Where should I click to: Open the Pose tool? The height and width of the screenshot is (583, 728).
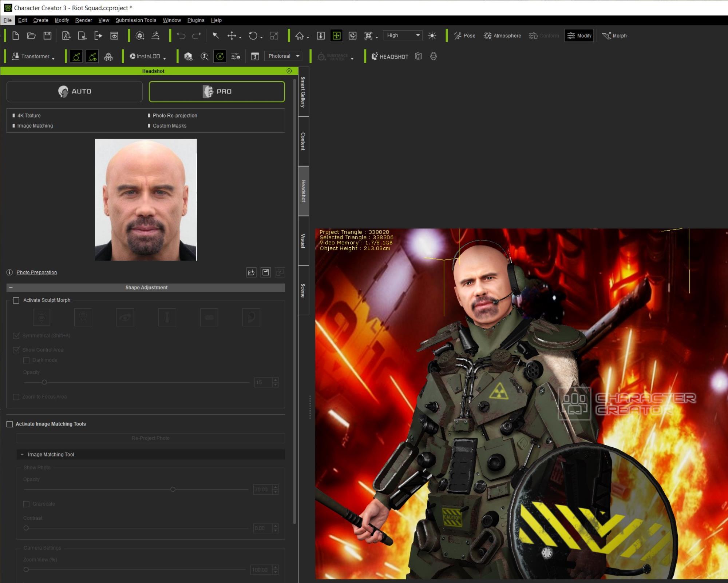[x=464, y=36]
